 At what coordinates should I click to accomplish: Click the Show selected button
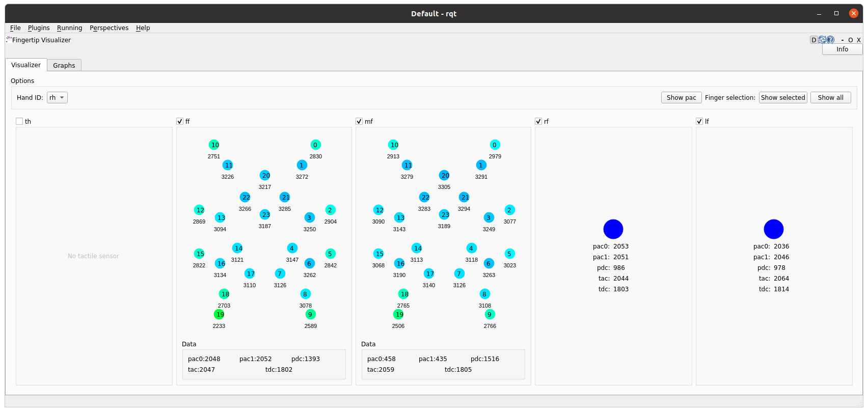tap(782, 98)
